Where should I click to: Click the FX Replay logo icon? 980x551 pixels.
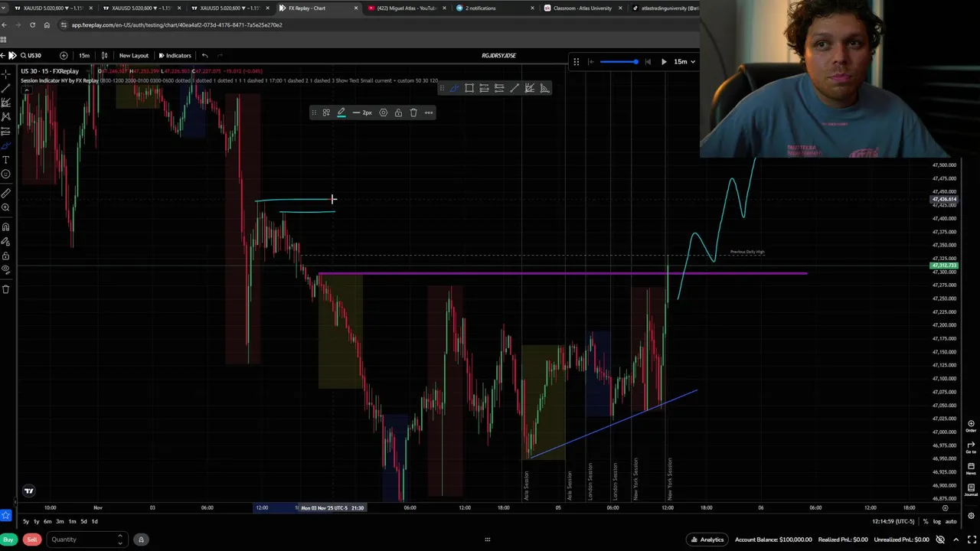(11, 55)
